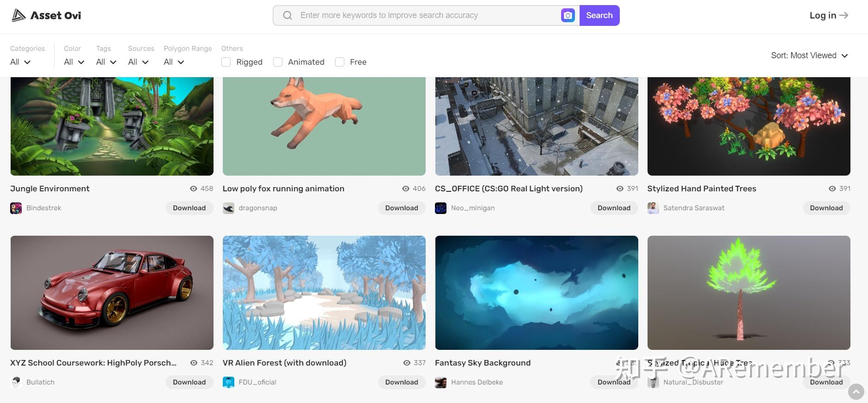Screen dimensions: 868x403
Task: Open author name Neo_minigan
Action: 473,208
